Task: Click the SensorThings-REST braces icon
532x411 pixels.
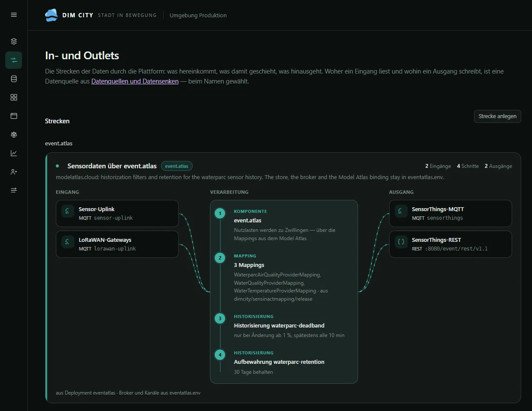Action: pyautogui.click(x=401, y=242)
